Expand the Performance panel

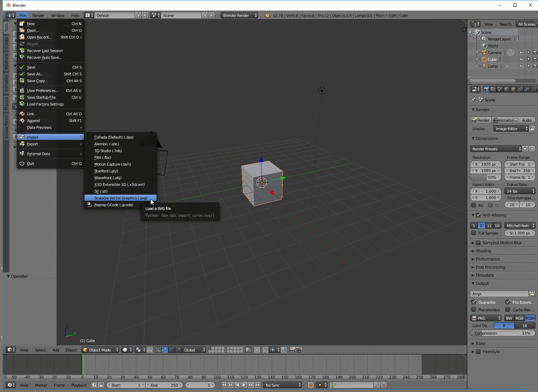coord(488,259)
